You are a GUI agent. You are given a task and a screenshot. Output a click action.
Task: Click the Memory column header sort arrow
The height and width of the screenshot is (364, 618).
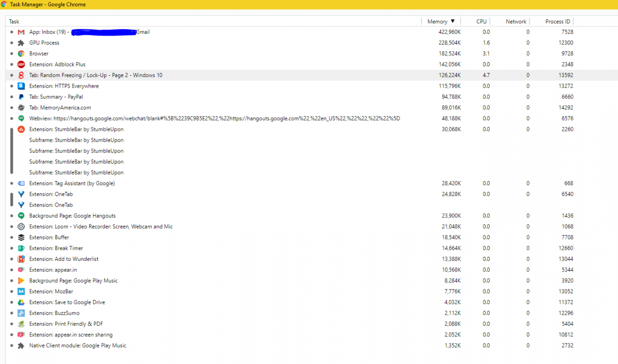[x=453, y=22]
